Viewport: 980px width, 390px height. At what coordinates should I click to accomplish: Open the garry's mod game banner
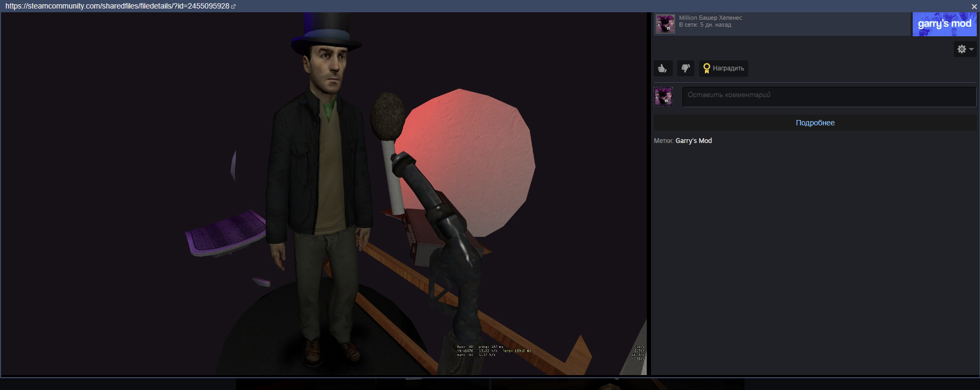[x=944, y=24]
